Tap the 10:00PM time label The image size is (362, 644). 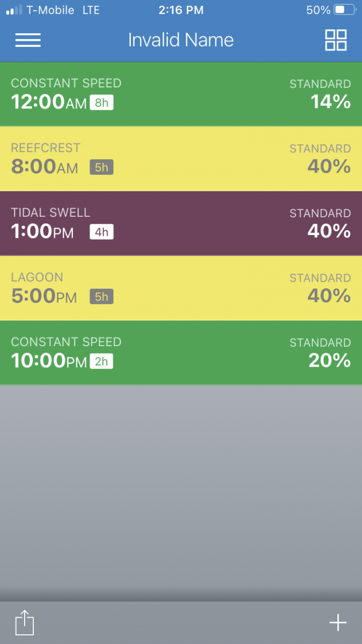click(48, 361)
